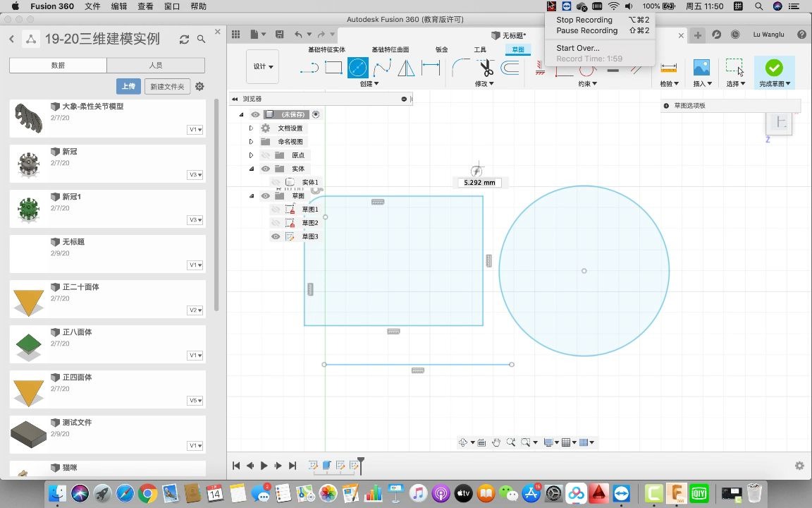Image resolution: width=812 pixels, height=508 pixels.
Task: Open the Insert Canvas image tool
Action: (700, 67)
